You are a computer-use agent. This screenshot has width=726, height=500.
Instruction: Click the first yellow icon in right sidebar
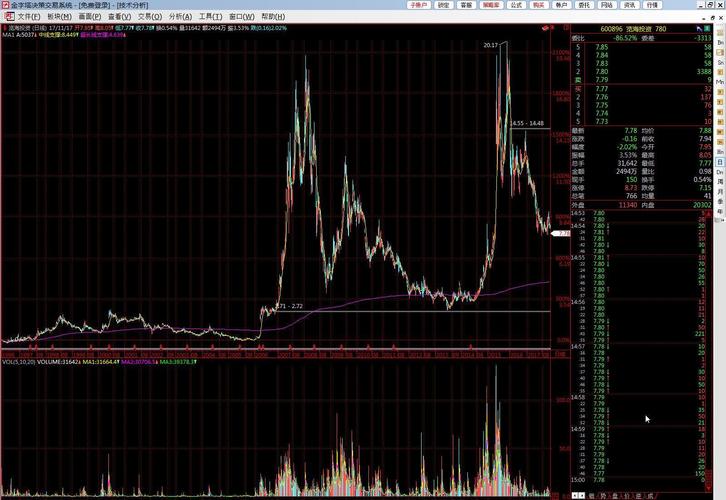(720, 33)
